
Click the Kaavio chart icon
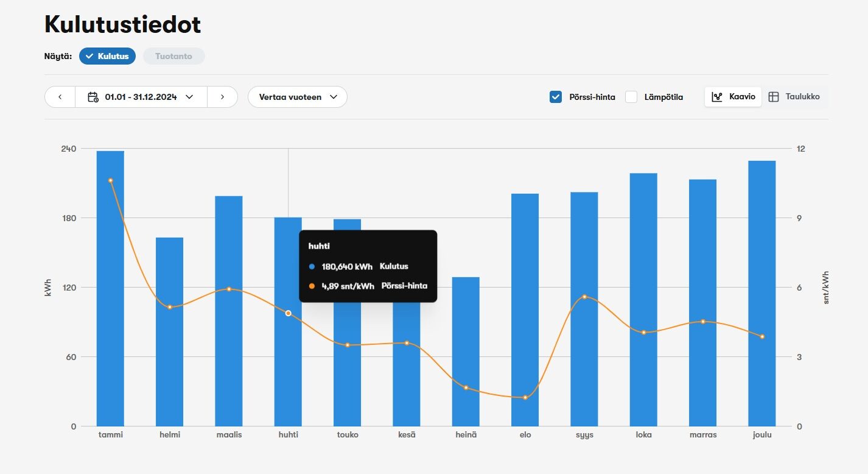click(717, 97)
